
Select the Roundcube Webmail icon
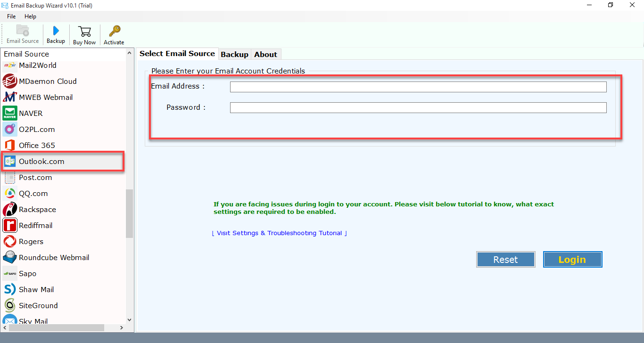tap(10, 257)
